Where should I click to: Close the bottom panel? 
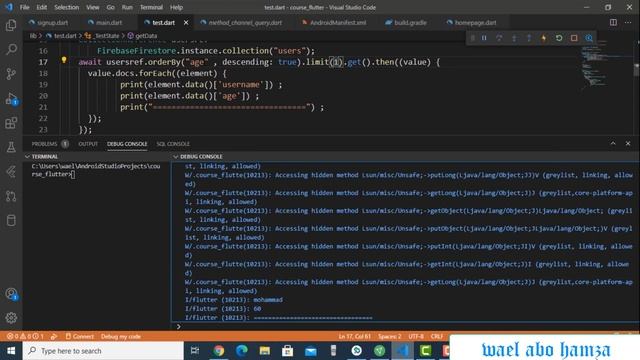(x=628, y=143)
